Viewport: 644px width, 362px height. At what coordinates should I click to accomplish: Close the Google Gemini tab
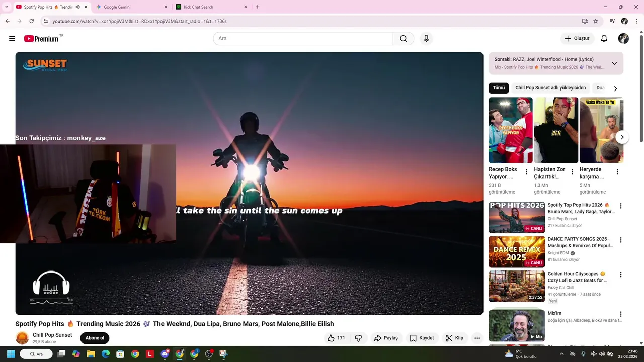pos(166,7)
